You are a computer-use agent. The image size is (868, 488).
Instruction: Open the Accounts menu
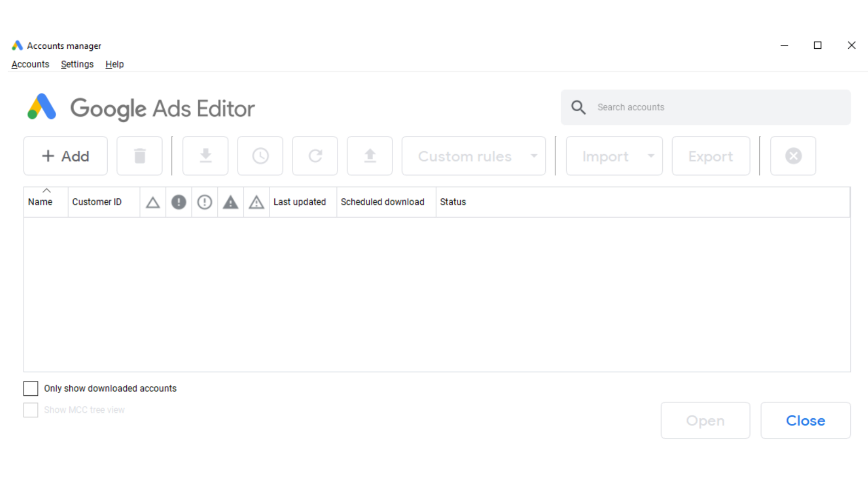(x=30, y=64)
